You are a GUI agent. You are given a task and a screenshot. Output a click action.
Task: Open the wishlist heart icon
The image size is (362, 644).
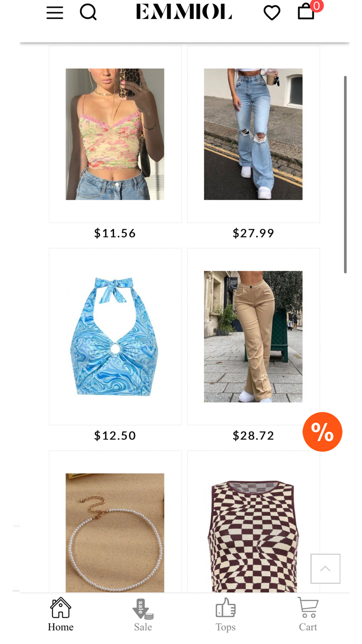(272, 13)
